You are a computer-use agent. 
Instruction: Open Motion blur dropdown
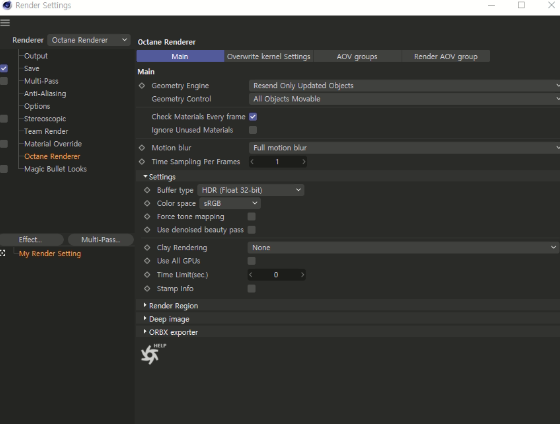(404, 148)
